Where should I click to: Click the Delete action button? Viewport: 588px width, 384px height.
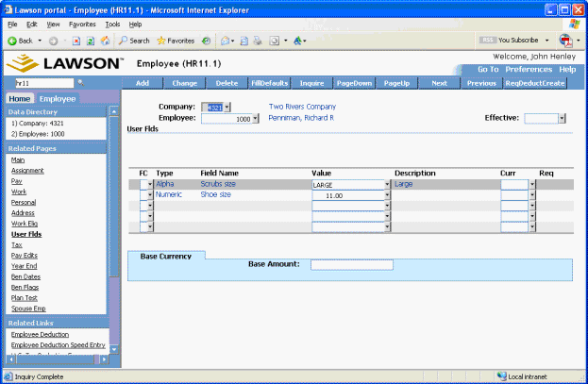(x=227, y=83)
